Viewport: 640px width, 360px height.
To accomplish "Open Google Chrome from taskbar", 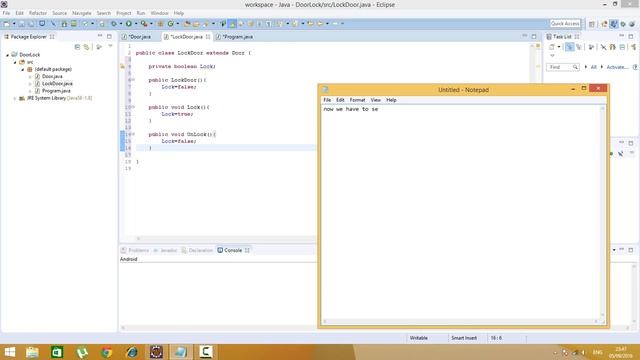I will coord(107,352).
